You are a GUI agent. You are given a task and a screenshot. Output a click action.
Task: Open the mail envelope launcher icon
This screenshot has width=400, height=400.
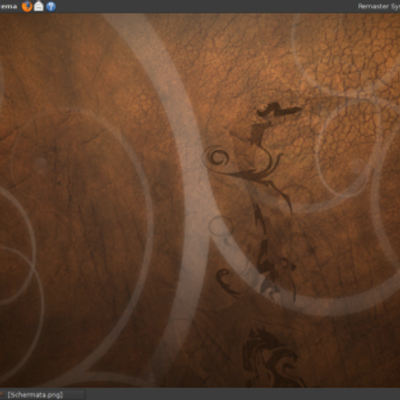(x=39, y=6)
